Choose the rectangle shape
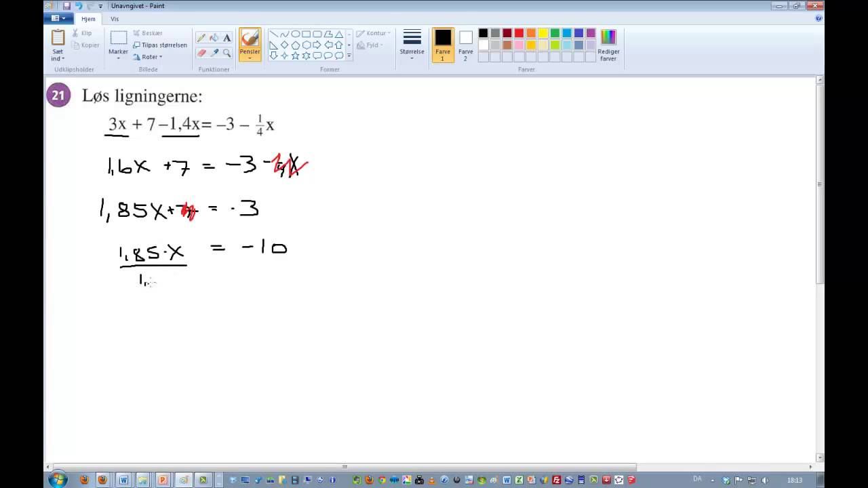The image size is (868, 488). coord(306,34)
